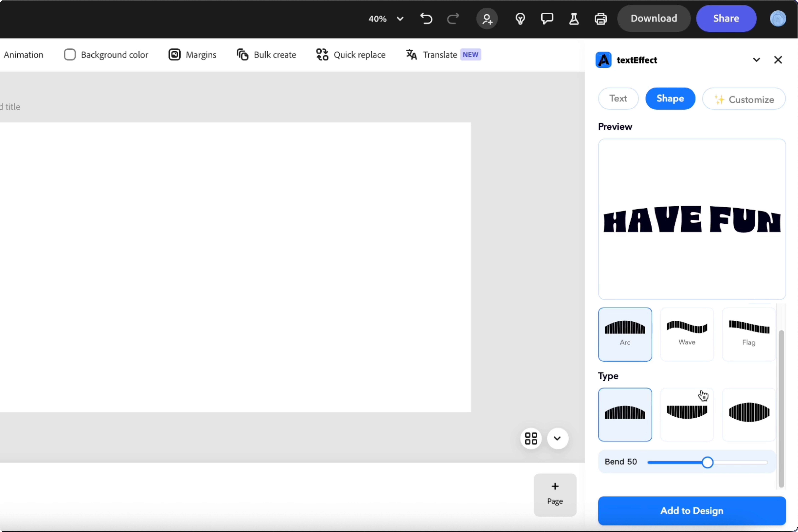Toggle the Background color checkbox
This screenshot has height=532, width=798.
[70, 55]
